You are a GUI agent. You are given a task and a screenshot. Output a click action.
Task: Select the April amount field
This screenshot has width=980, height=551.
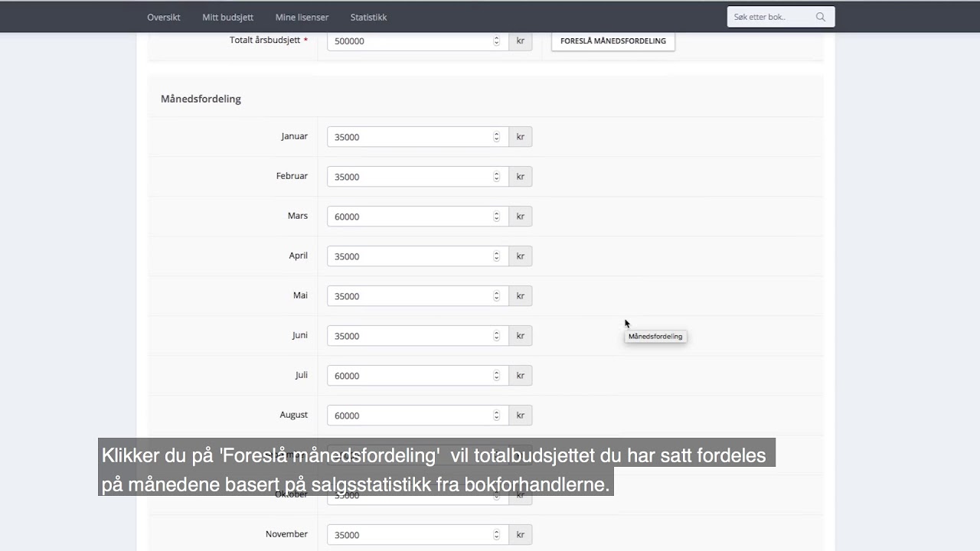[418, 256]
